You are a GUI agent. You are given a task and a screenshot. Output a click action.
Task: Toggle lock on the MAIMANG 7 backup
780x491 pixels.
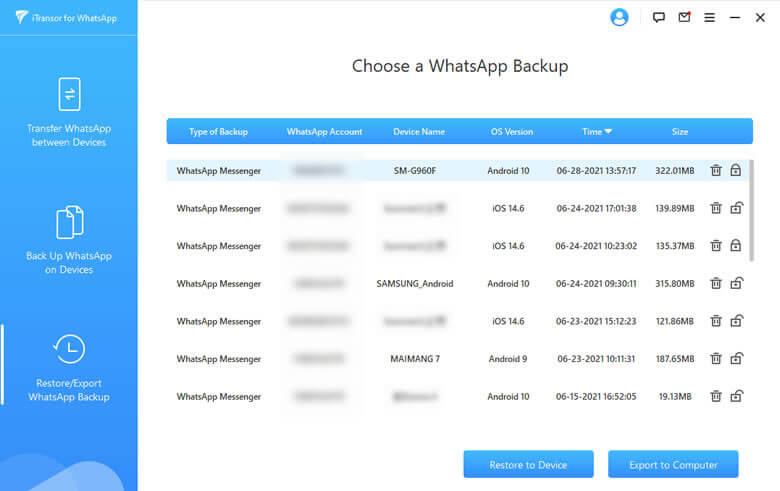pyautogui.click(x=736, y=359)
